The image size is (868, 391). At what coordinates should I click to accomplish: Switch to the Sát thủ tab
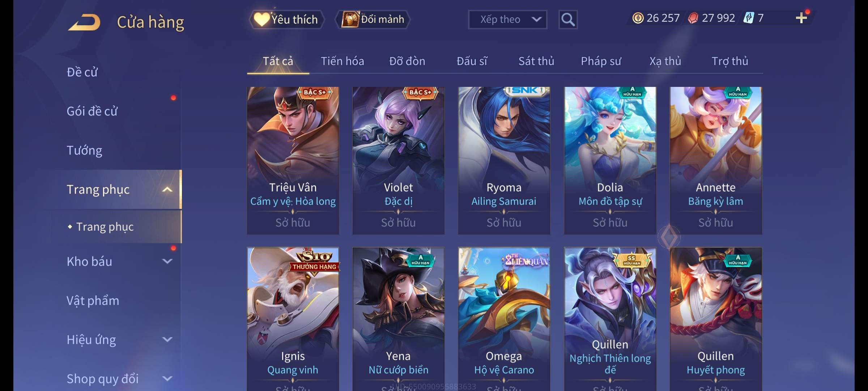536,61
